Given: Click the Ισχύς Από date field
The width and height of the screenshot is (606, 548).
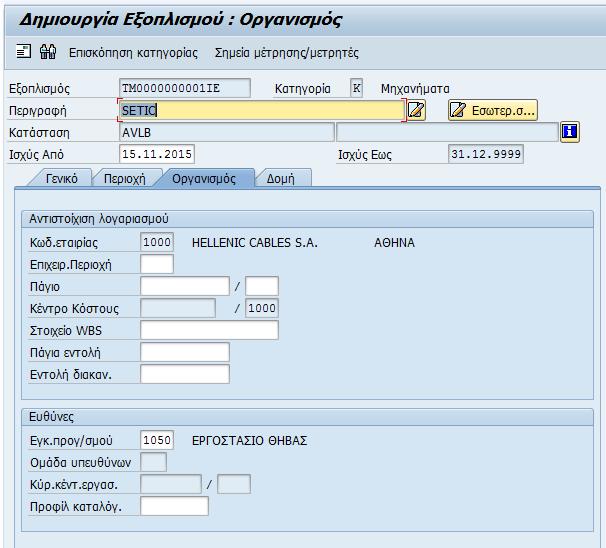Looking at the screenshot, I should (157, 154).
